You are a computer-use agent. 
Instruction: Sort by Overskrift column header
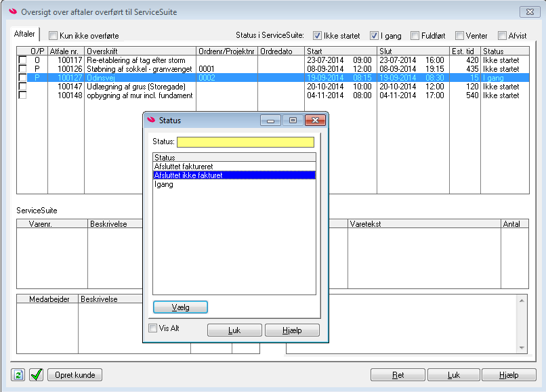pyautogui.click(x=140, y=51)
